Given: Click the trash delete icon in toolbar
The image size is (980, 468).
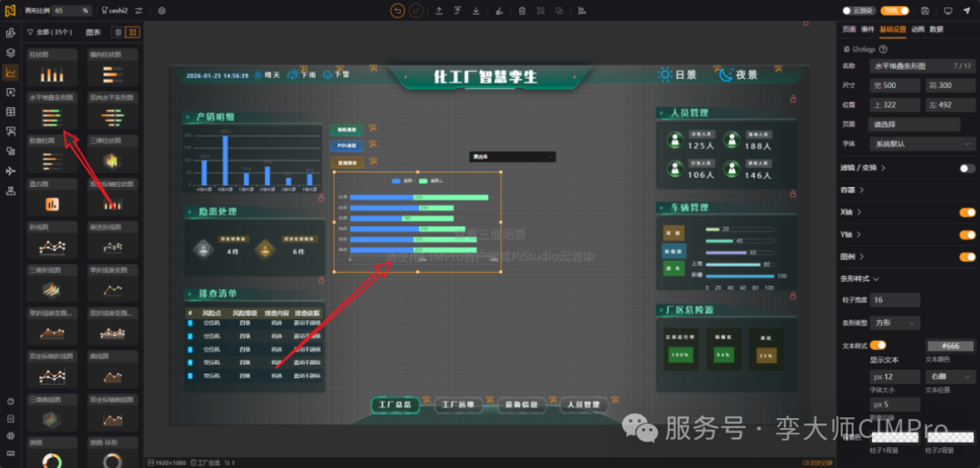Looking at the screenshot, I should tap(522, 11).
